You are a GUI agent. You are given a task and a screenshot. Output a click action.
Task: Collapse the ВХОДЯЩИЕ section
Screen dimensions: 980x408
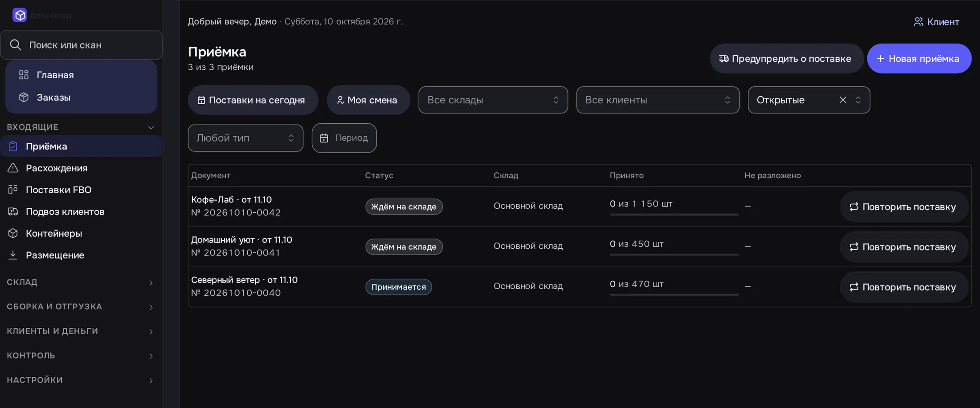[81, 127]
